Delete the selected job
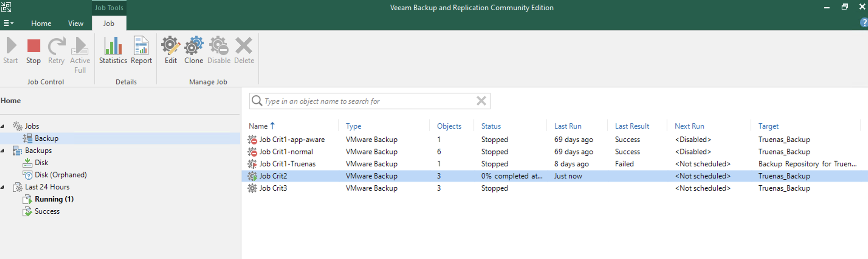The image size is (868, 259). tap(244, 50)
